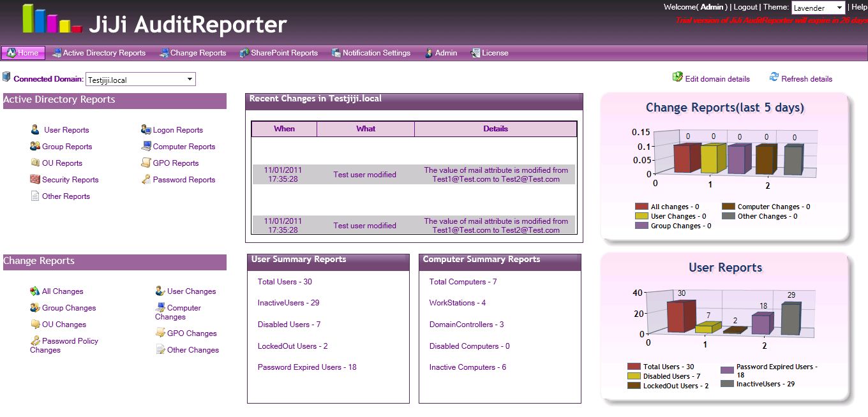This screenshot has height=417, width=868.
Task: Open the DomainControllers summary link
Action: [466, 325]
